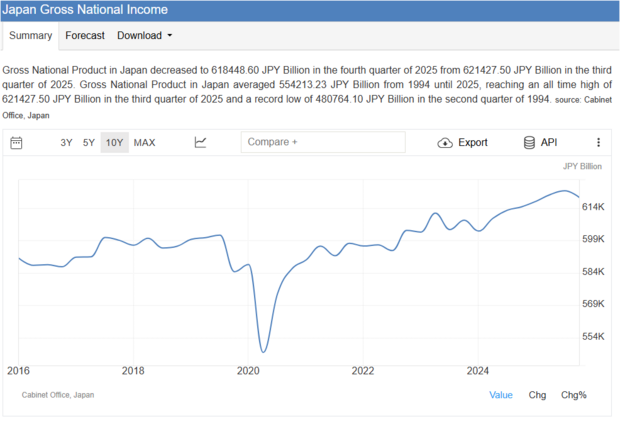Switch to the Summary tab
Image resolution: width=620 pixels, height=424 pixels.
point(30,36)
